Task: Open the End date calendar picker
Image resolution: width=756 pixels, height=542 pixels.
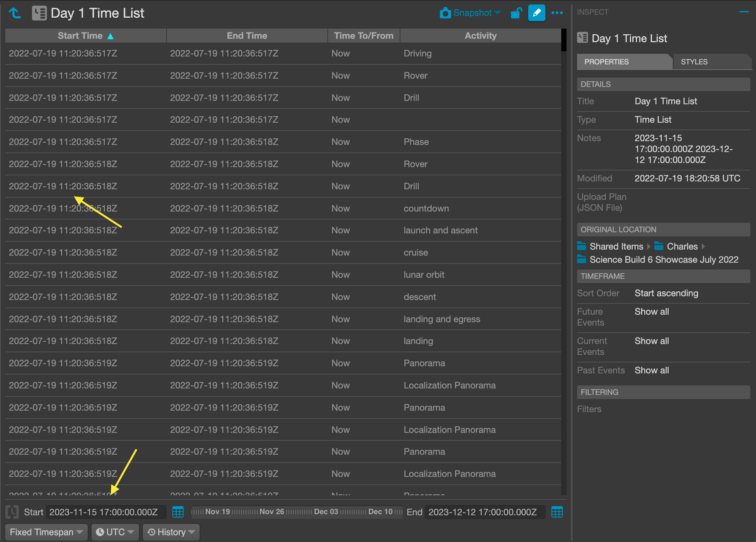Action: pyautogui.click(x=557, y=512)
